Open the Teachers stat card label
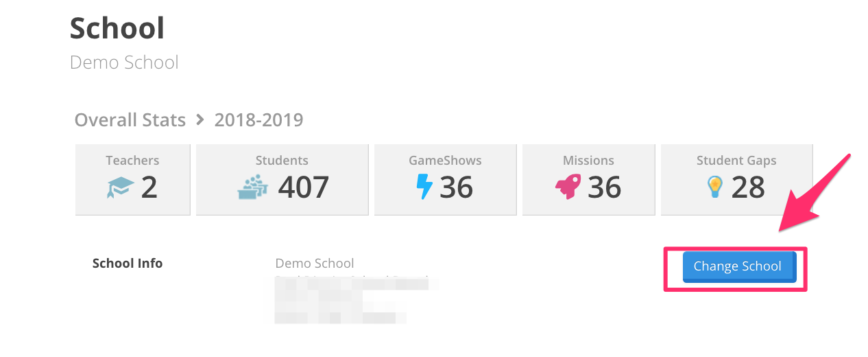This screenshot has height=357, width=868. tap(132, 160)
